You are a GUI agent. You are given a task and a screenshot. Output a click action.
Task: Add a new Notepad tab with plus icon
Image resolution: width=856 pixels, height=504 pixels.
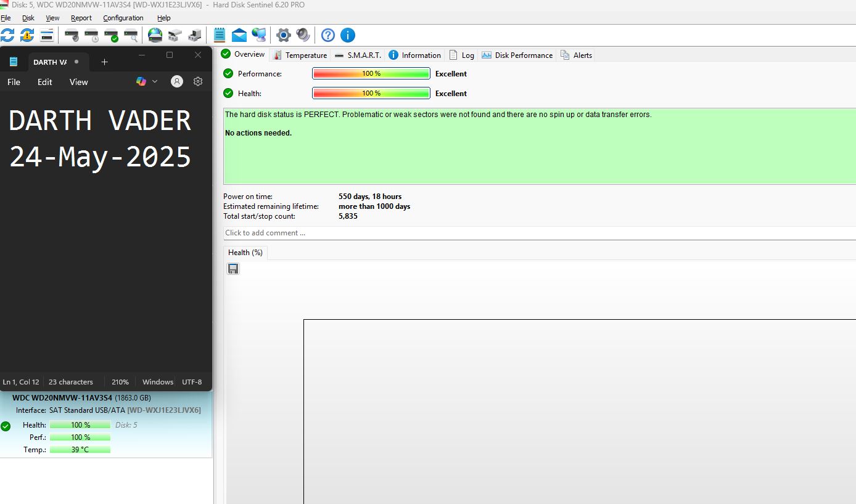(x=104, y=62)
